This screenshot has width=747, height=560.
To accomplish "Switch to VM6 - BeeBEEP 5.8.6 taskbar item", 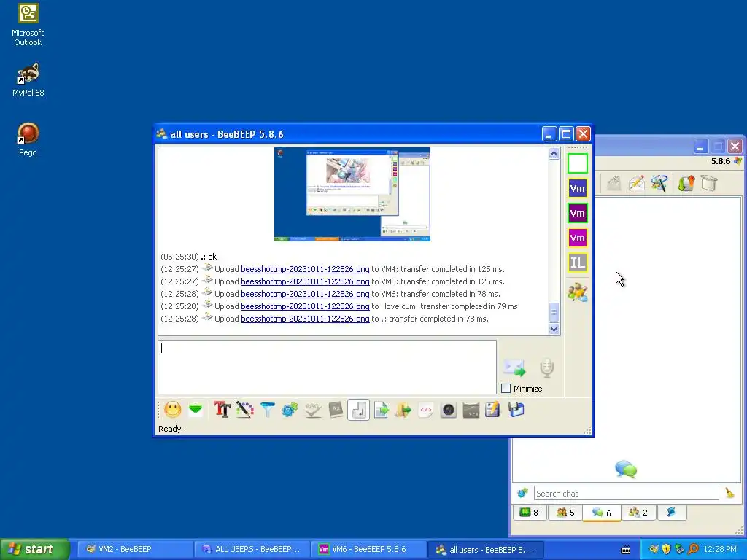I will coord(369,549).
